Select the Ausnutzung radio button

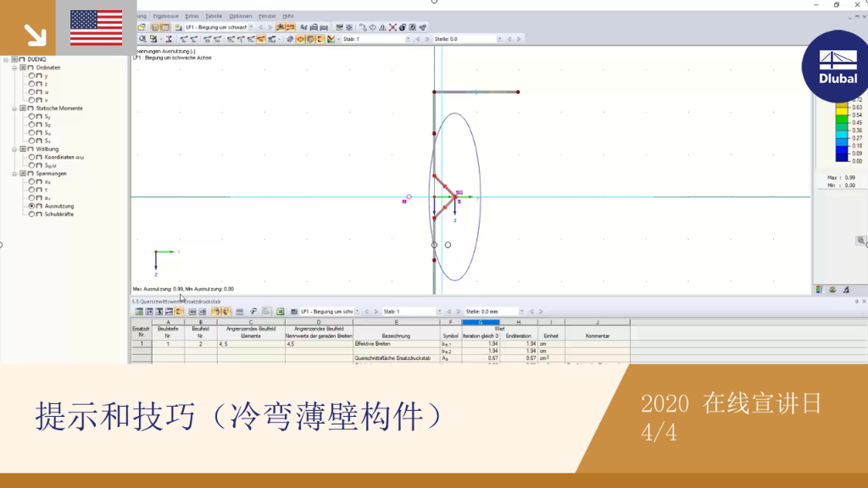pyautogui.click(x=31, y=206)
